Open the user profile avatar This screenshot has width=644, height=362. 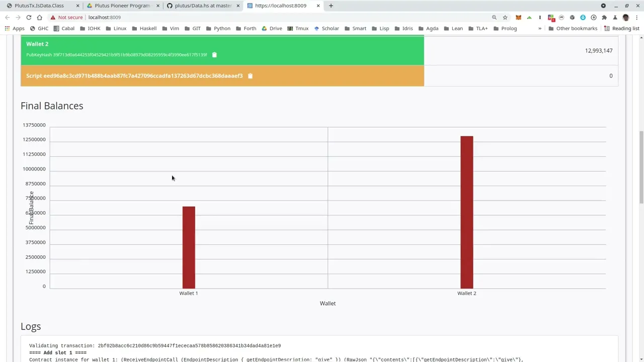[626, 18]
